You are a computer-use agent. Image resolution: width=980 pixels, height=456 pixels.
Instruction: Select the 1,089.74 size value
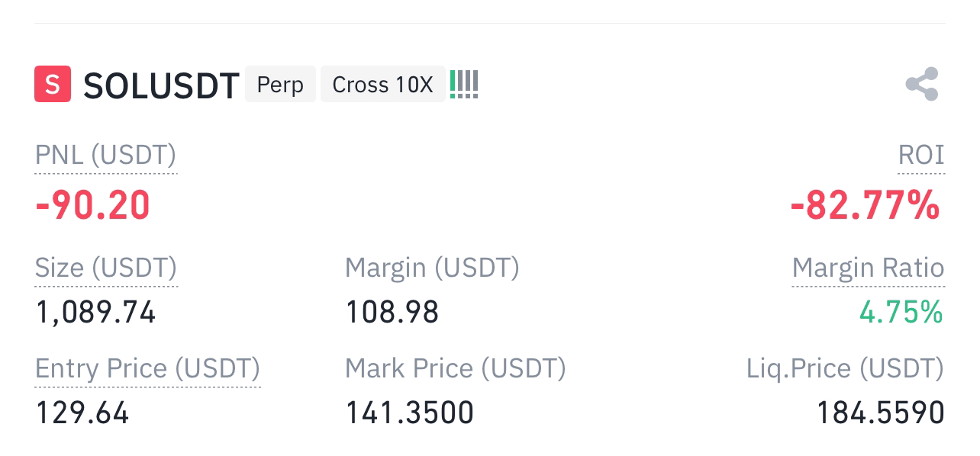96,313
